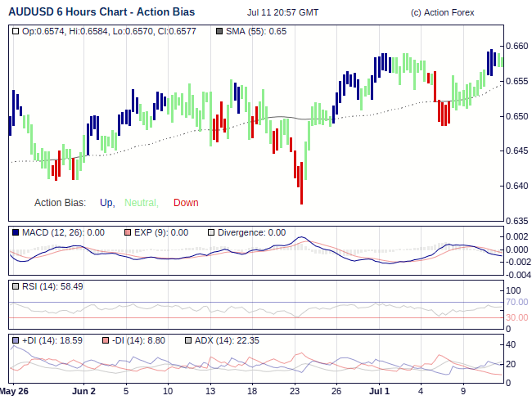Image resolution: width=532 pixels, height=400 pixels.
Task: Click the Divergence legend swatch
Action: point(211,232)
